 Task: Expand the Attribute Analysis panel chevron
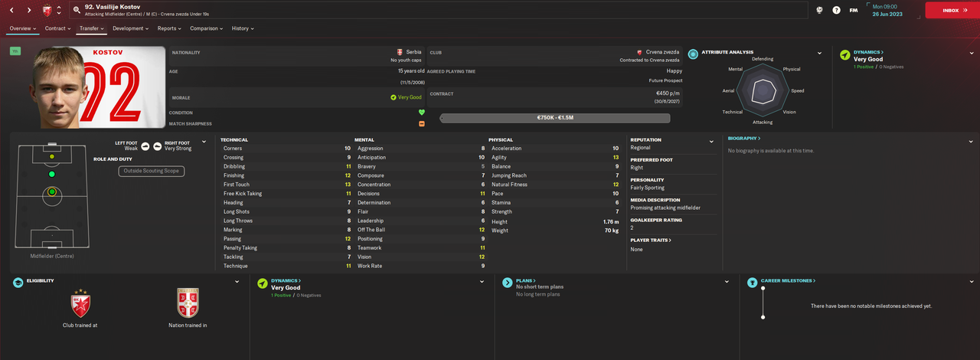pyautogui.click(x=819, y=54)
